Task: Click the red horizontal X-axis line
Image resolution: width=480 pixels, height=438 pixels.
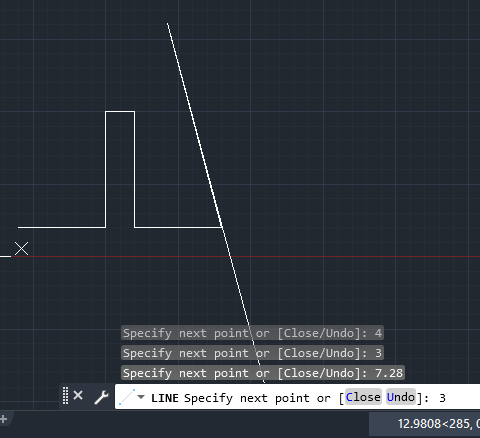Action: (x=333, y=256)
